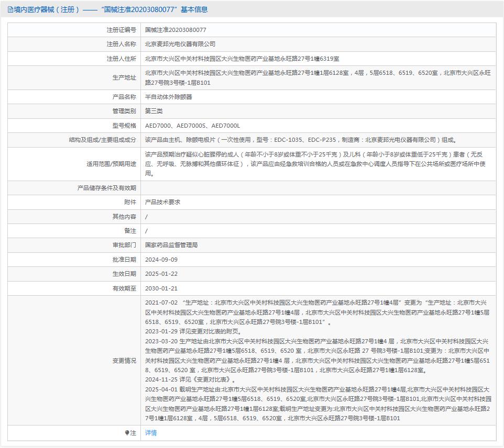Select the product name 半自动体外除颤器
The width and height of the screenshot is (504, 448).
169,97
